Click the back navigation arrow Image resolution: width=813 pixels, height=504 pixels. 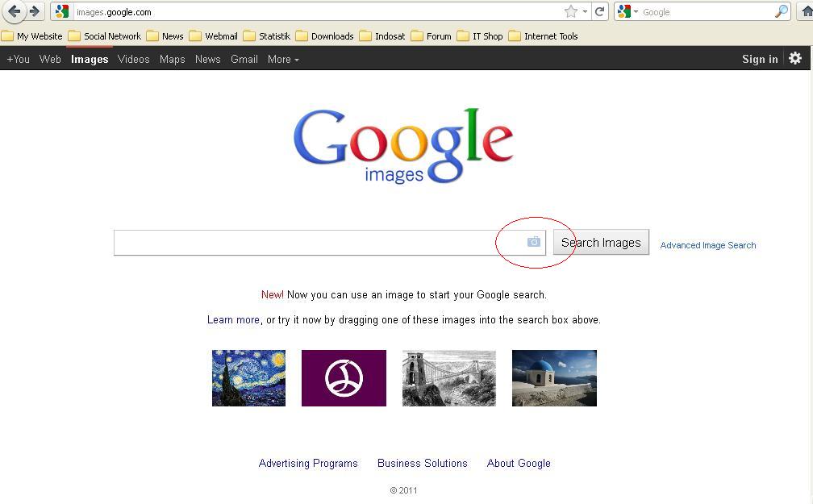tap(13, 11)
